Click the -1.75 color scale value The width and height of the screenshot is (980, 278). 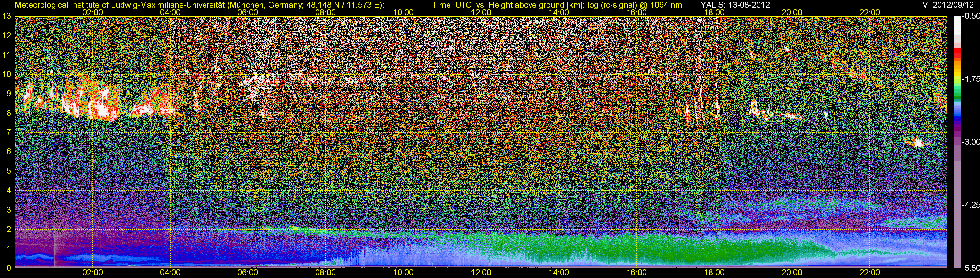971,79
